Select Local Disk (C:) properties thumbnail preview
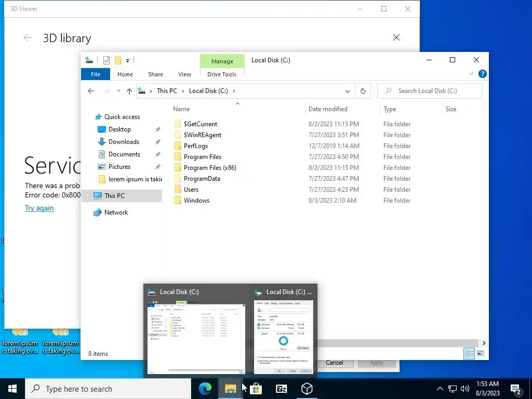 (x=284, y=331)
